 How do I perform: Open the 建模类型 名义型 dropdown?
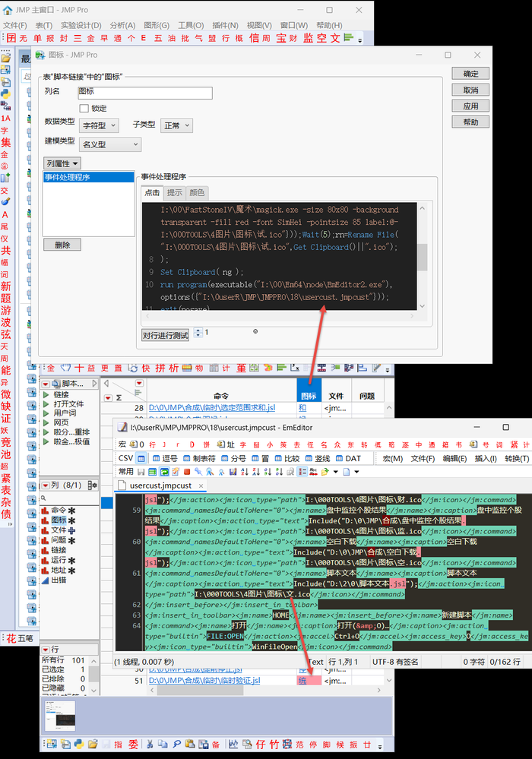click(x=110, y=144)
